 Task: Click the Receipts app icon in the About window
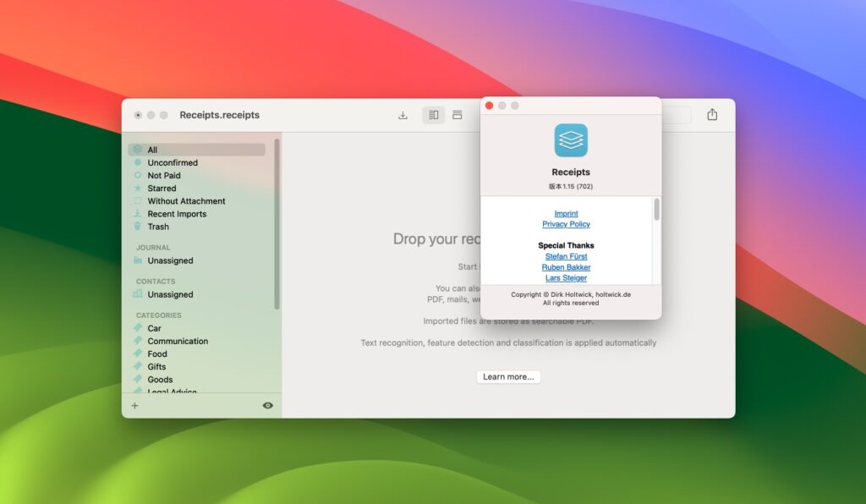571,140
